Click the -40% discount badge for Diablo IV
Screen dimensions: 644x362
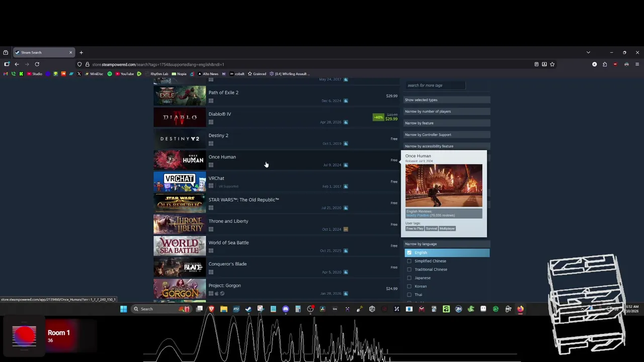(x=378, y=118)
